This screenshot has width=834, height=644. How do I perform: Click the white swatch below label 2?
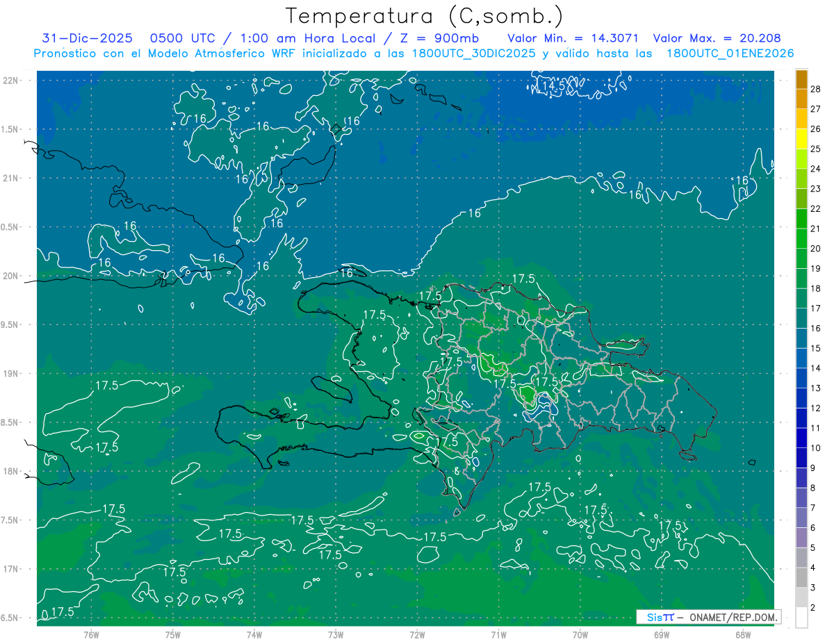pyautogui.click(x=801, y=618)
